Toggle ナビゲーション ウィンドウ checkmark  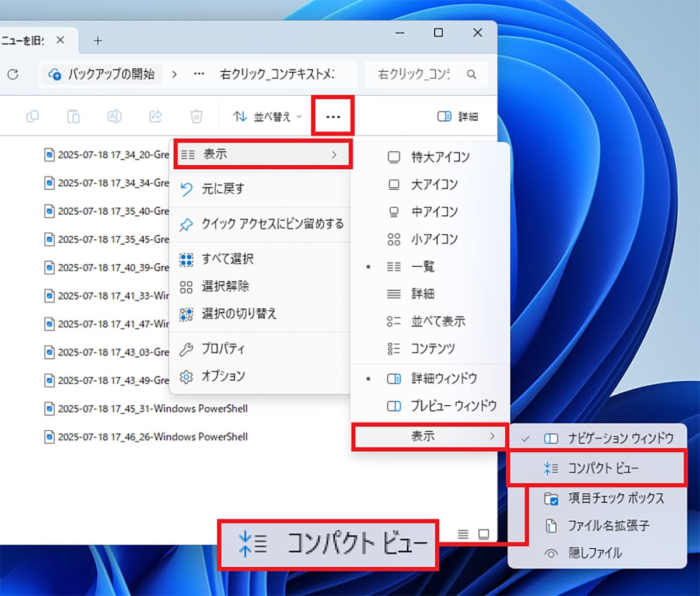click(x=597, y=438)
